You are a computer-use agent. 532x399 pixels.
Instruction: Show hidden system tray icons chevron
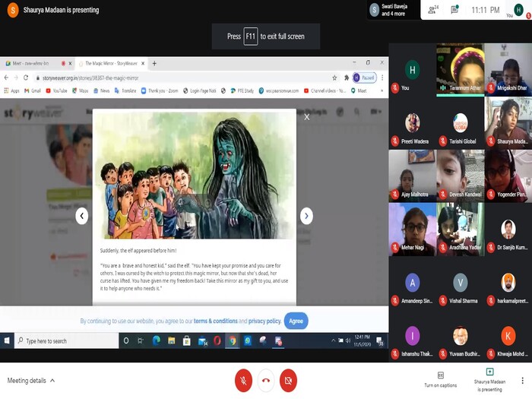[x=333, y=340]
